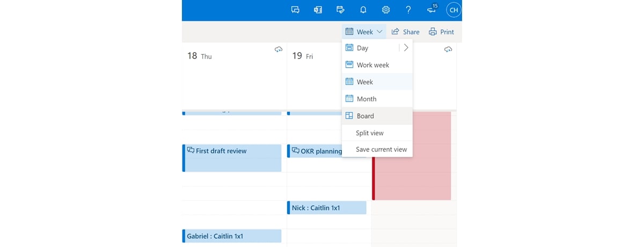644x247 pixels.
Task: Open the CH account avatar
Action: [x=453, y=10]
